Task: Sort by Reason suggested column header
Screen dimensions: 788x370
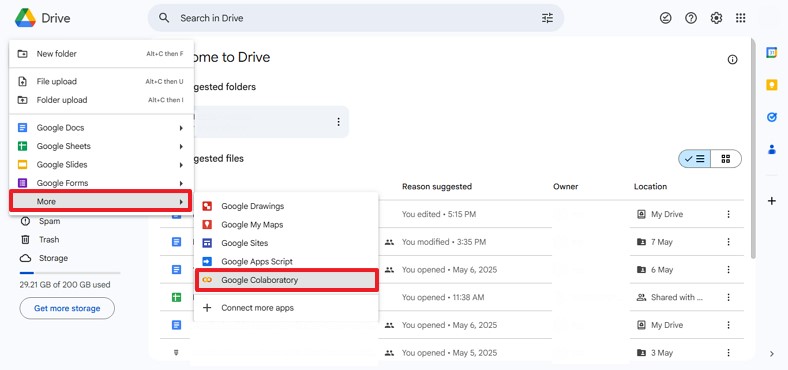Action: point(437,187)
